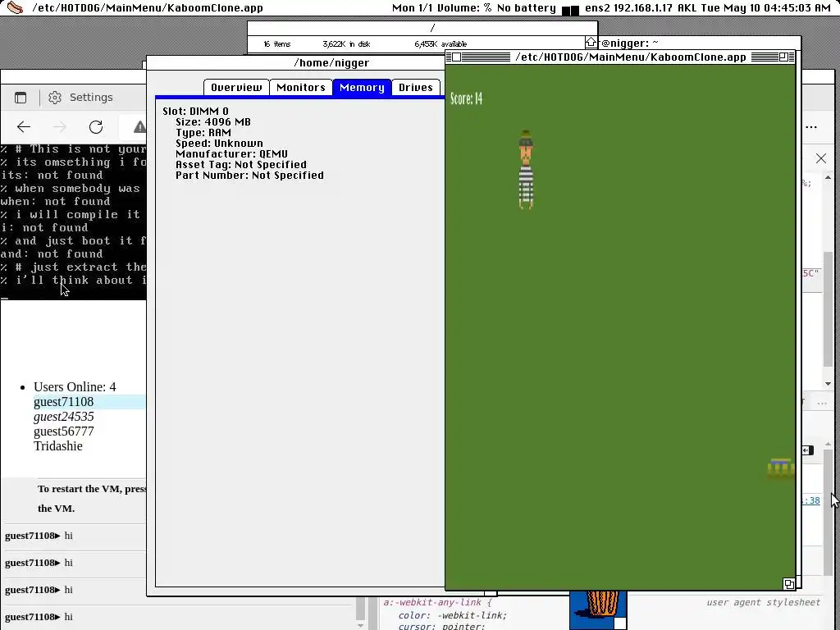This screenshot has height=630, width=840.
Task: Open the hotdog system menu icon
Action: pyautogui.click(x=15, y=7)
